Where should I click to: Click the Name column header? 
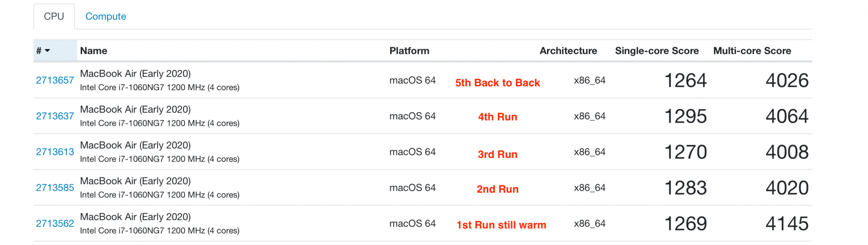(x=94, y=51)
